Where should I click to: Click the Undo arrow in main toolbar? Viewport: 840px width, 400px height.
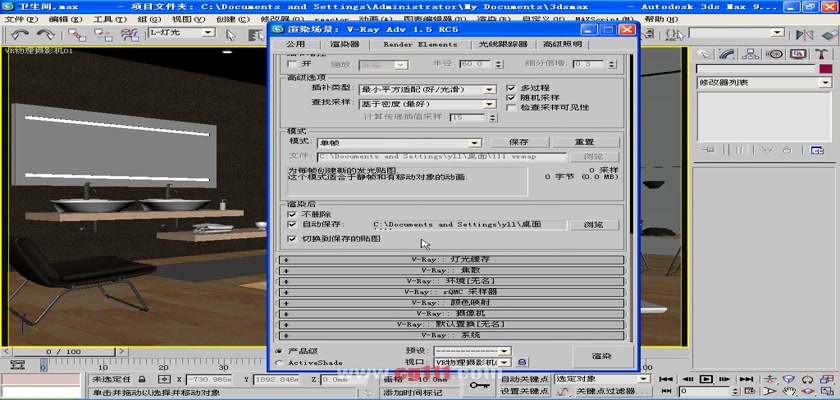[20, 35]
